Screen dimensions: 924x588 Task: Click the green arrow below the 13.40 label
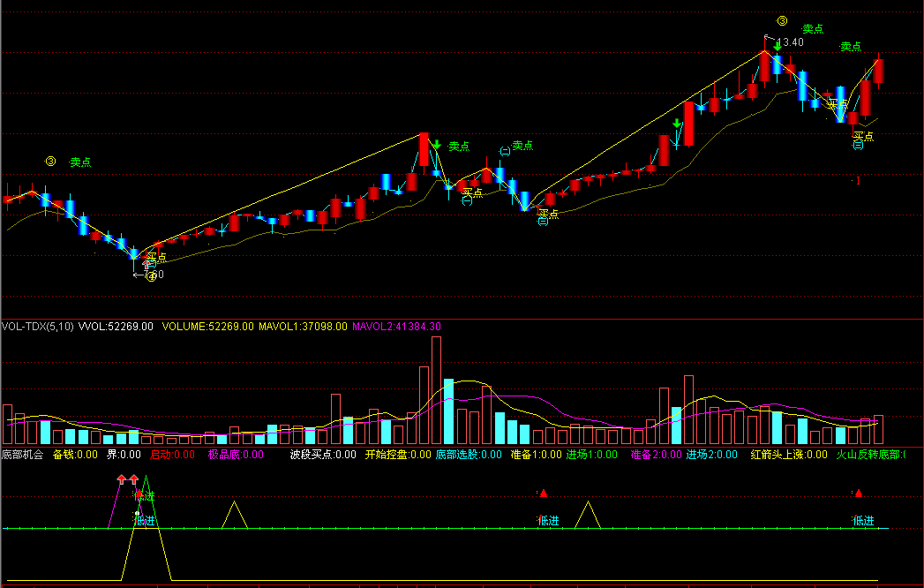(x=778, y=47)
